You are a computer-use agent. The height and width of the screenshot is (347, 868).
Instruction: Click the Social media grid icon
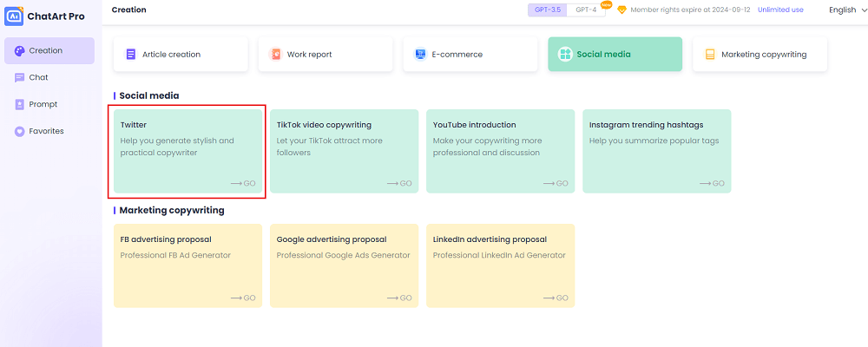[x=565, y=55]
